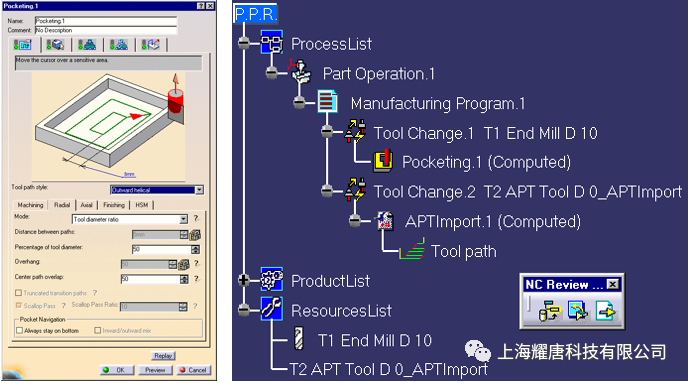Open the Mode dropdown showing Tool diameter ratio
The height and width of the screenshot is (383, 690).
coord(184,219)
